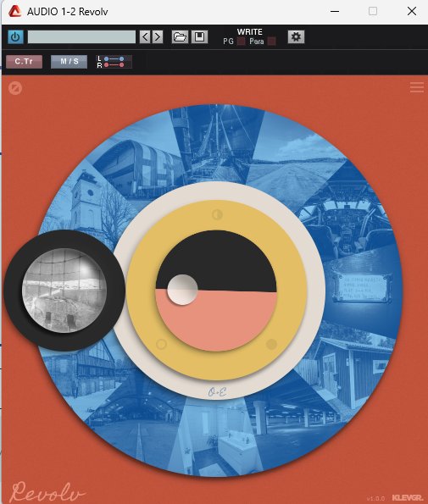Viewport: 428px width, 504px height.
Task: Enable the Para write checkbox
Action: (x=272, y=42)
